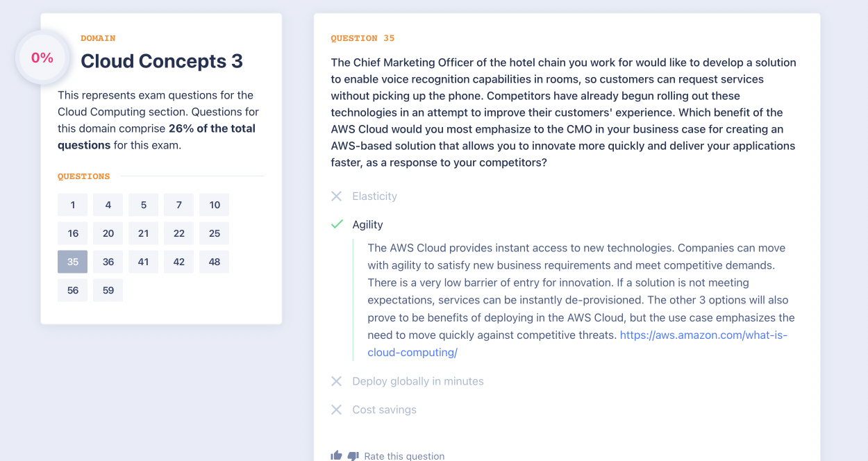This screenshot has width=868, height=461.
Task: Jump to question 16
Action: 73,233
